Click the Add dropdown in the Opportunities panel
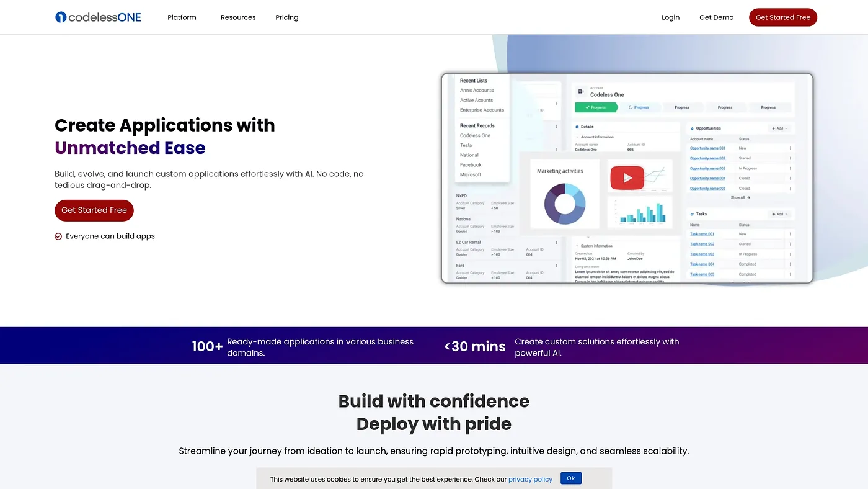The image size is (868, 489). click(x=779, y=128)
